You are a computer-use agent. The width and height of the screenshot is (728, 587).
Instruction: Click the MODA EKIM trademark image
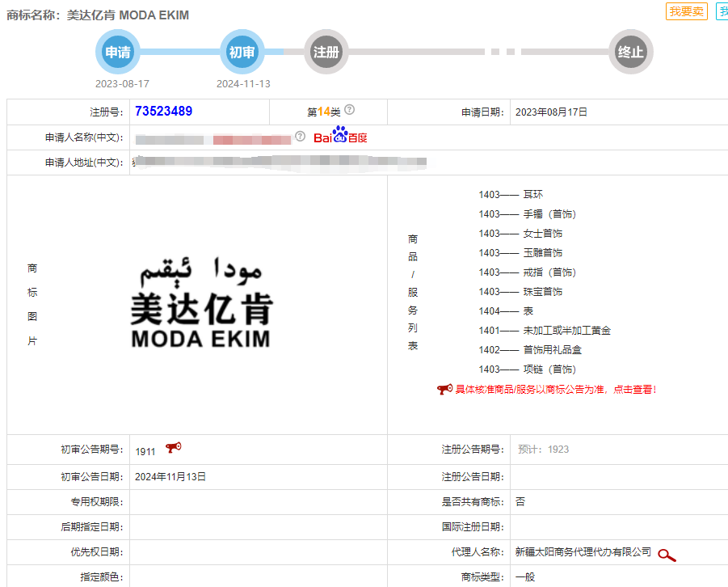coord(201,302)
